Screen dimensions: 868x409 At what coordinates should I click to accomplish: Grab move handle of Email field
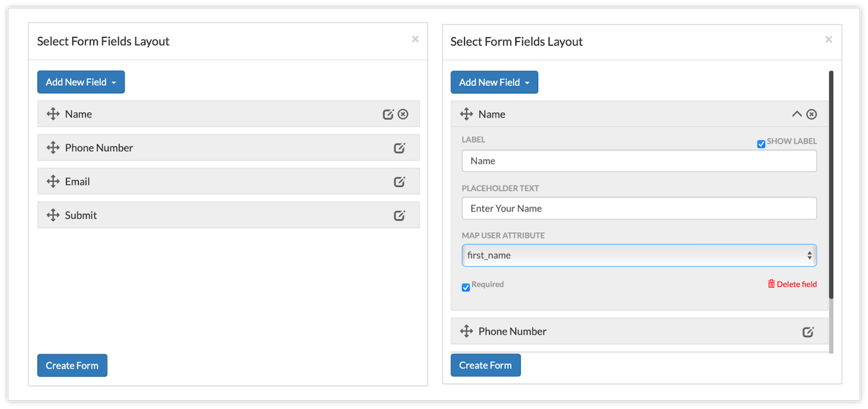point(53,181)
